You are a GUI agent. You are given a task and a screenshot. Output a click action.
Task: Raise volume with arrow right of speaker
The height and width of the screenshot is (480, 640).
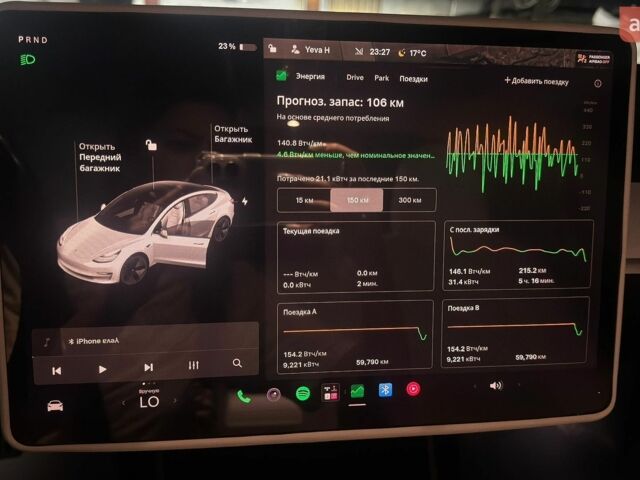coord(519,384)
